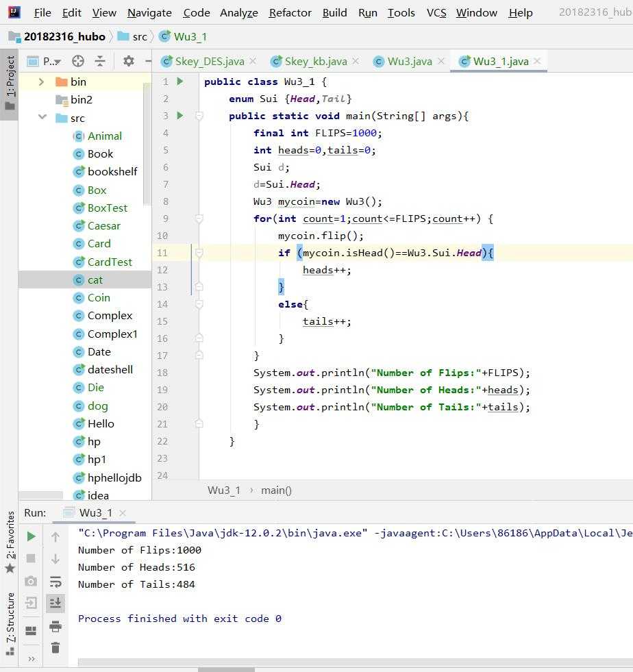The height and width of the screenshot is (672, 633).
Task: Fold the if block at line 11
Action: pyautogui.click(x=199, y=253)
